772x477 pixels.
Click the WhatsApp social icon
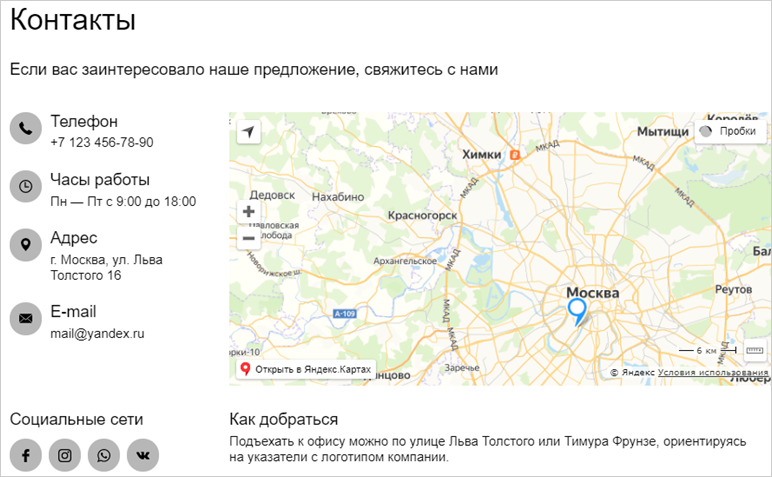(104, 455)
